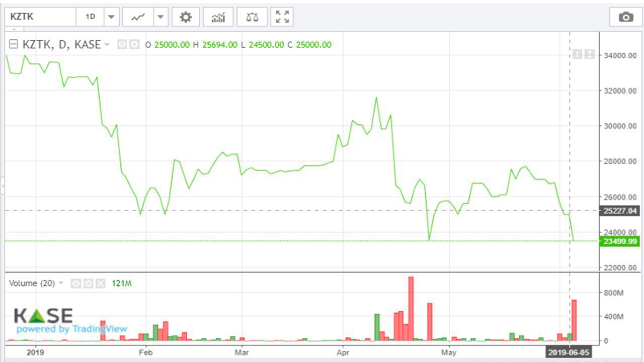Click the 400M volume axis label
This screenshot has height=362, width=644.
(613, 316)
